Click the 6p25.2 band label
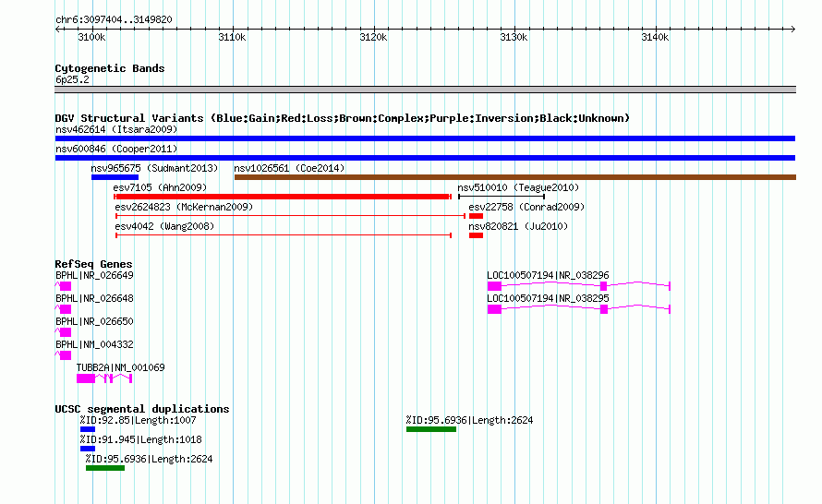The width and height of the screenshot is (822, 504). [72, 79]
